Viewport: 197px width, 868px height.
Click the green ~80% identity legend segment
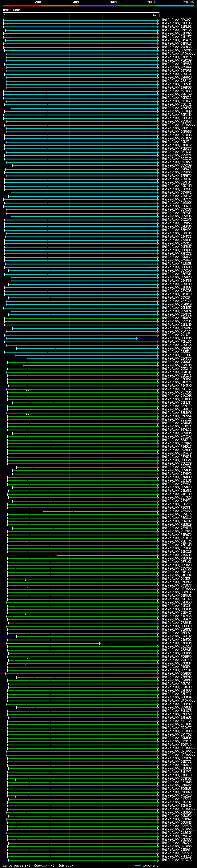(x=137, y=6)
